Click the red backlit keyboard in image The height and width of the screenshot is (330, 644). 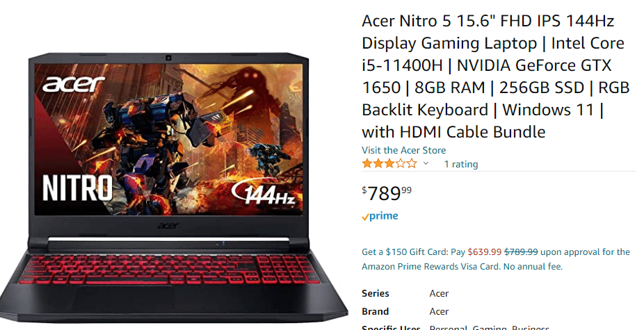[170, 269]
